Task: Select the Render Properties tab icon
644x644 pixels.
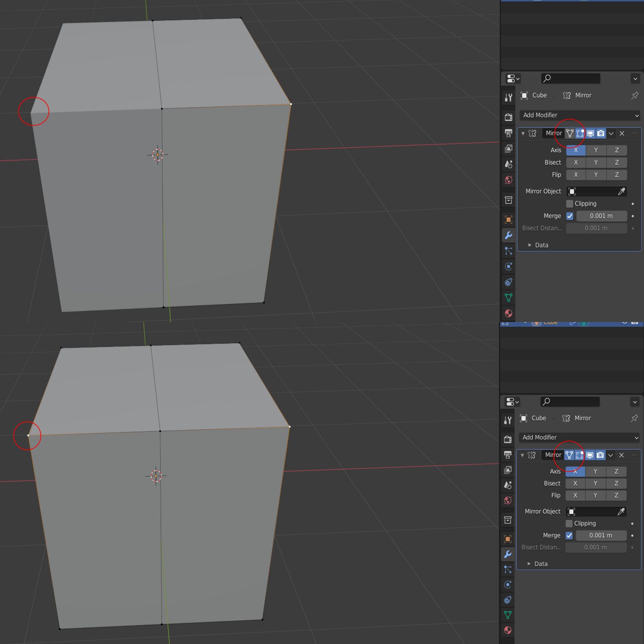Action: [508, 116]
